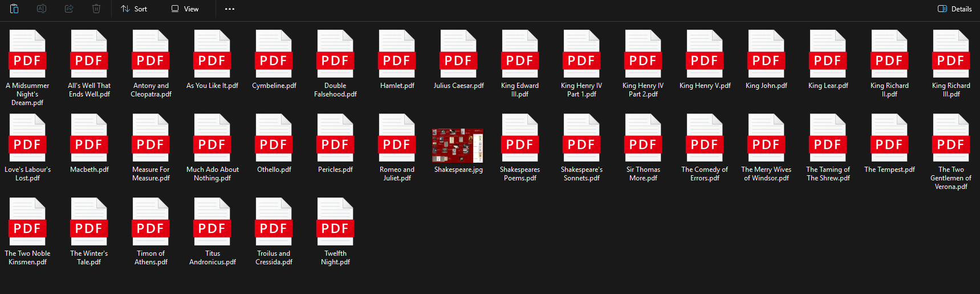Click the Share arrow icon
980x294 pixels.
69,9
